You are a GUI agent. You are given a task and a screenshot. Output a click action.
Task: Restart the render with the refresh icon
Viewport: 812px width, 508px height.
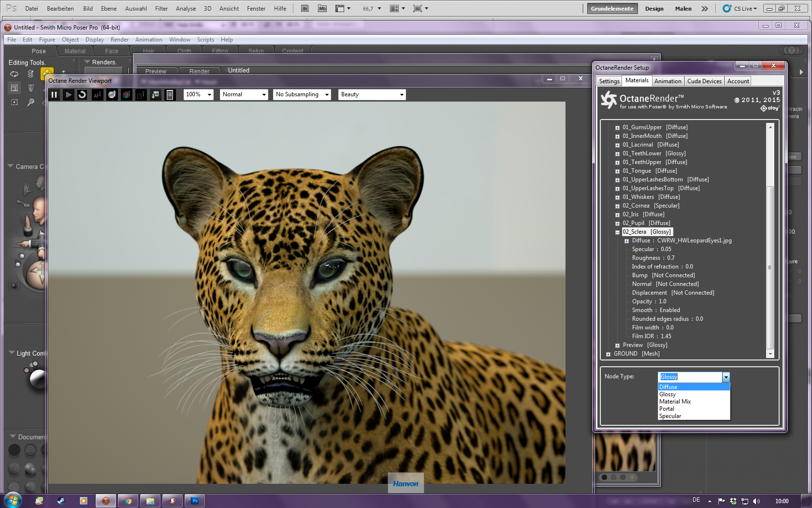pyautogui.click(x=83, y=95)
